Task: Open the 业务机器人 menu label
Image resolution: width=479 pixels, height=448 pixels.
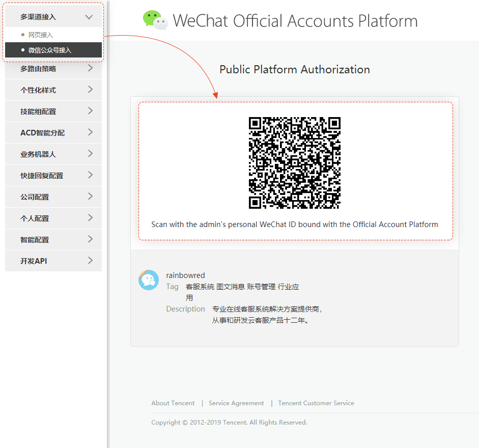Action: click(x=38, y=154)
